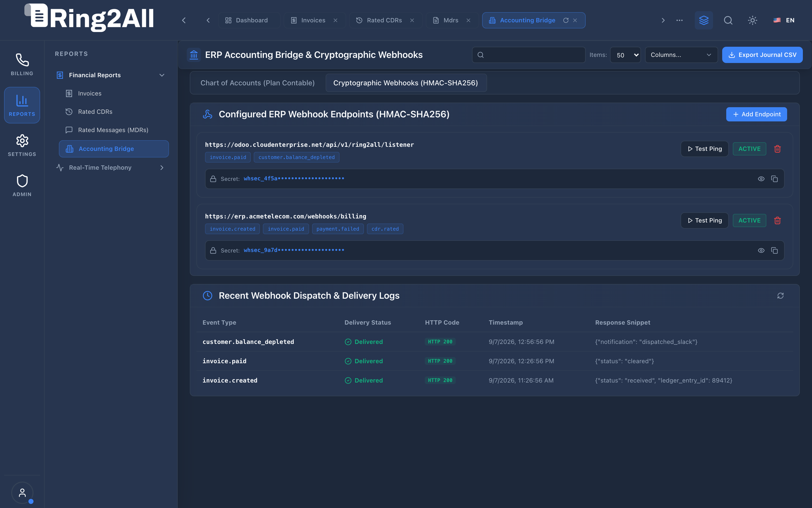Switch to the Mdrs tab
Viewport: 812px width, 508px height.
tap(452, 21)
